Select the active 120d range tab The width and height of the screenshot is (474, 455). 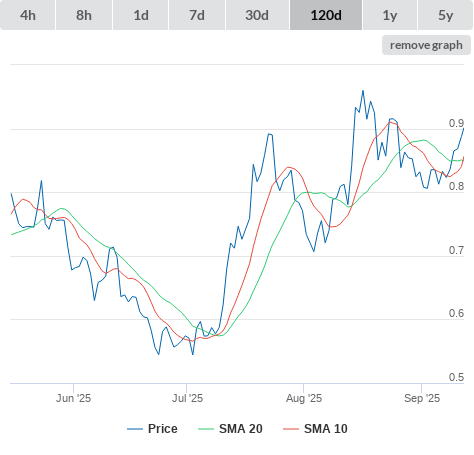pyautogui.click(x=326, y=15)
